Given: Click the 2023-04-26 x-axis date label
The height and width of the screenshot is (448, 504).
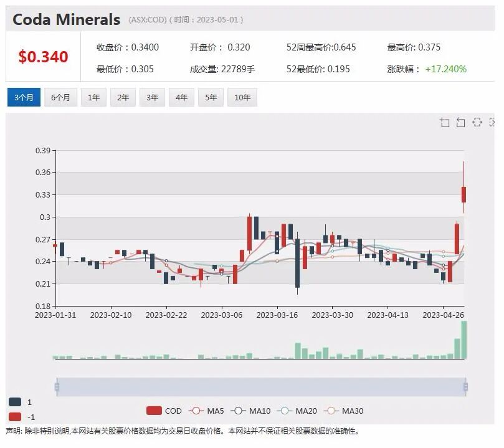Looking at the screenshot, I should click(x=443, y=315).
